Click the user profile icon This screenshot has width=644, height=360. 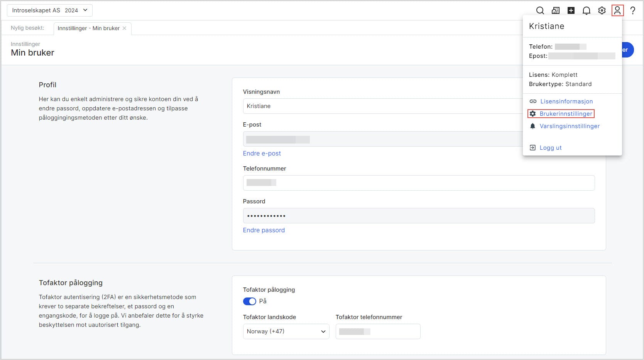[617, 10]
